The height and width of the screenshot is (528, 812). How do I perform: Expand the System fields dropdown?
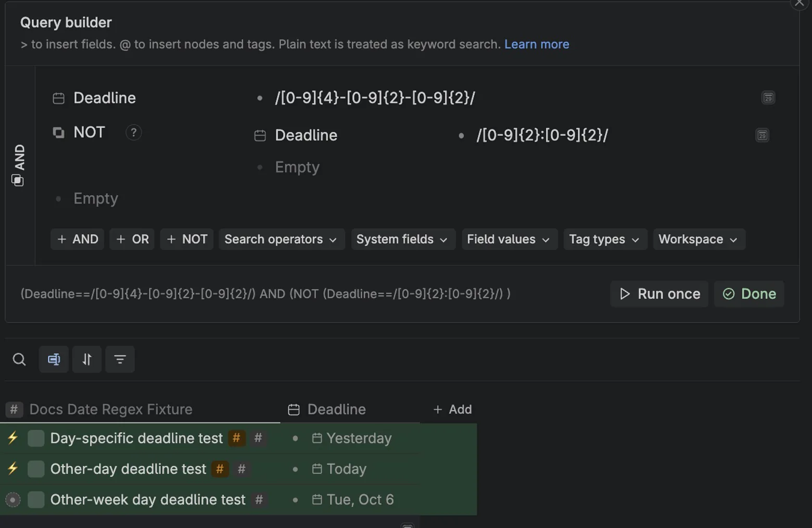tap(403, 240)
